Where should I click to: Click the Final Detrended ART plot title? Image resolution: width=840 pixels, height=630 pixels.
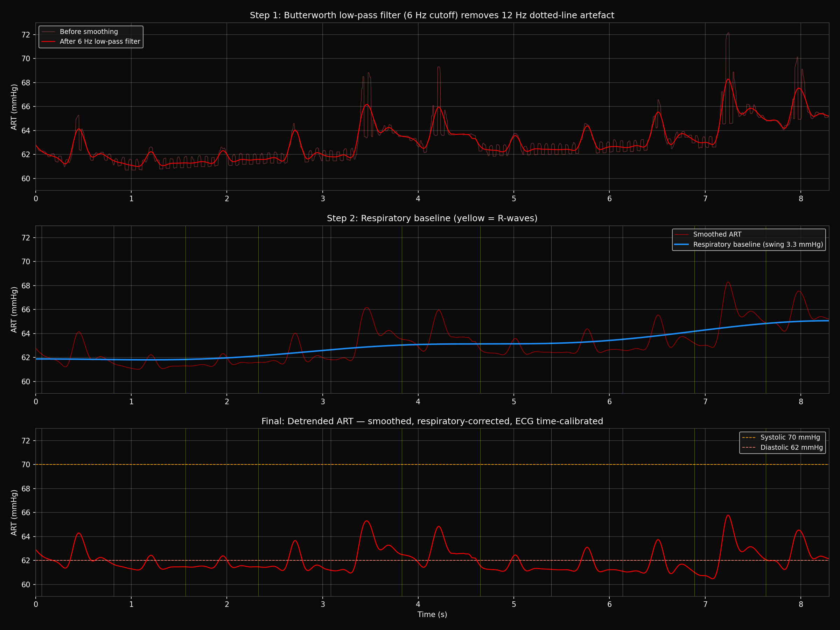(x=432, y=421)
